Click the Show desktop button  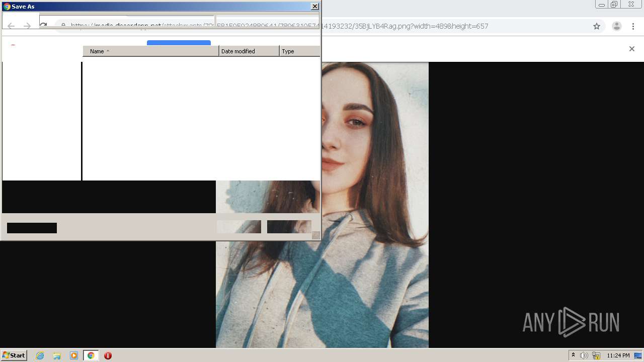click(638, 355)
